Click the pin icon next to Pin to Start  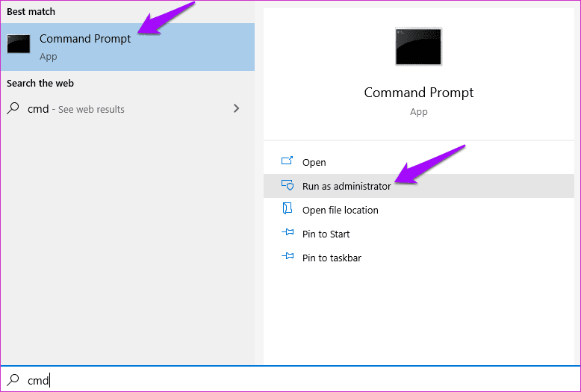[288, 232]
